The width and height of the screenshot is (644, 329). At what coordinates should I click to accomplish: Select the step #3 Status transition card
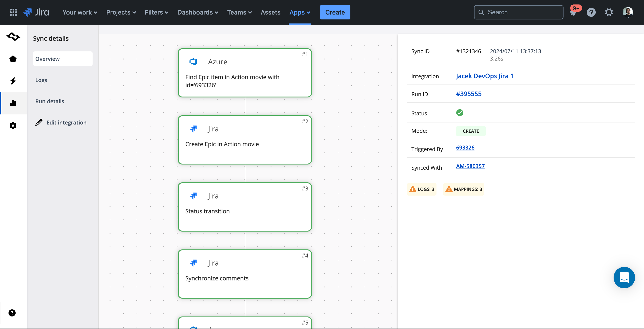[245, 207]
